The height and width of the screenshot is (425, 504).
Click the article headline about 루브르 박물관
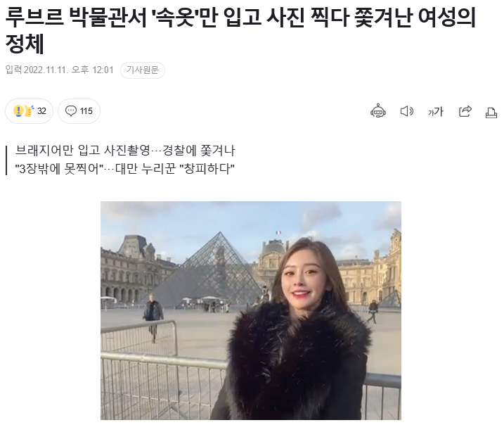coord(240,30)
